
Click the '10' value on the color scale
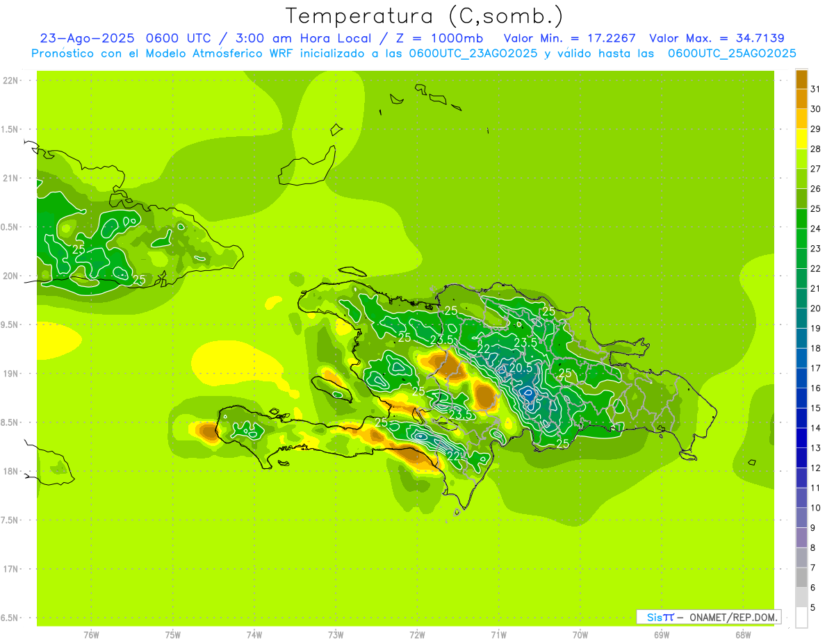pos(815,508)
